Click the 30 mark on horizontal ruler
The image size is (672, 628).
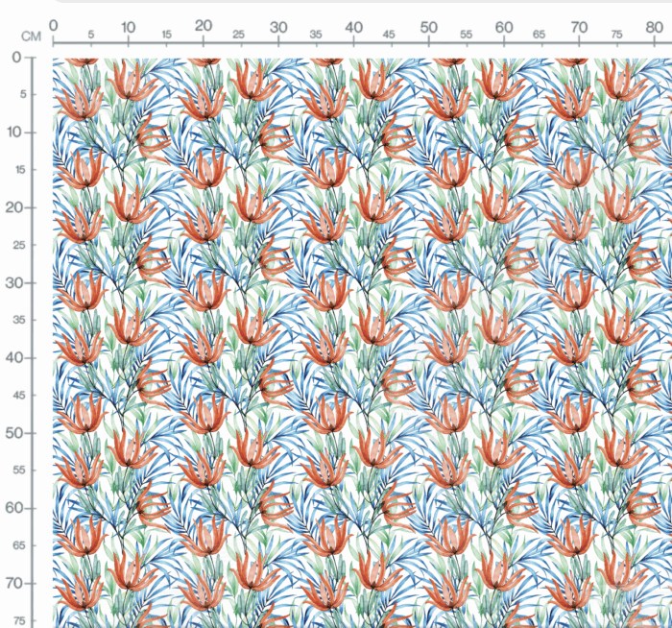tap(278, 28)
